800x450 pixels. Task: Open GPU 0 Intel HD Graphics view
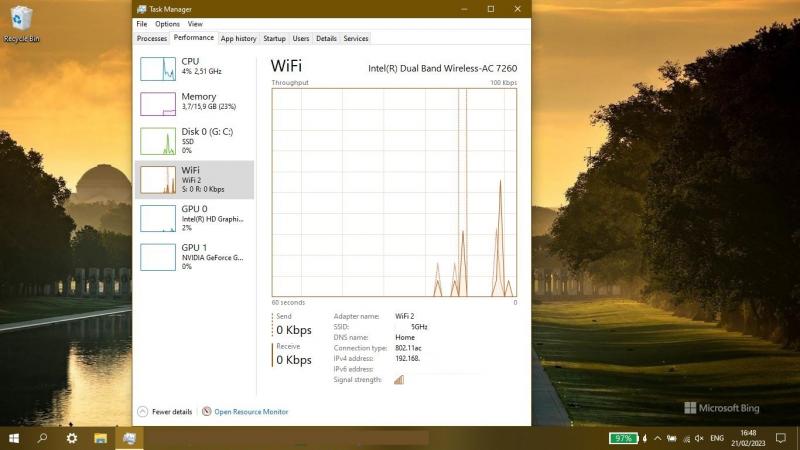pyautogui.click(x=194, y=218)
